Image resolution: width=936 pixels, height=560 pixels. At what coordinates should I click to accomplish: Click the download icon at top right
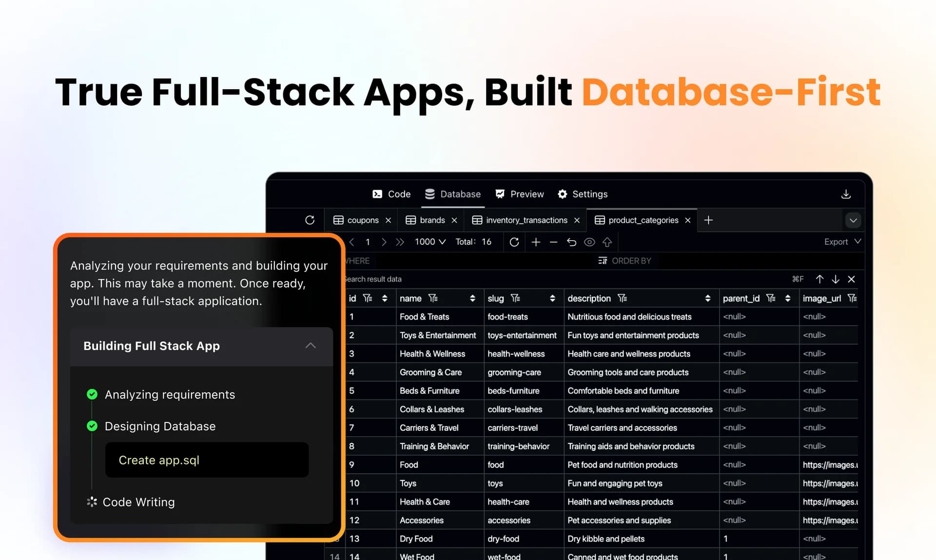click(x=846, y=194)
